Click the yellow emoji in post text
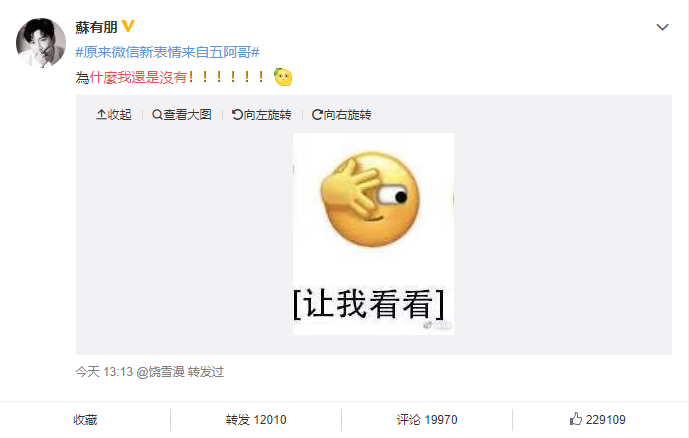689x438 pixels. (x=283, y=77)
